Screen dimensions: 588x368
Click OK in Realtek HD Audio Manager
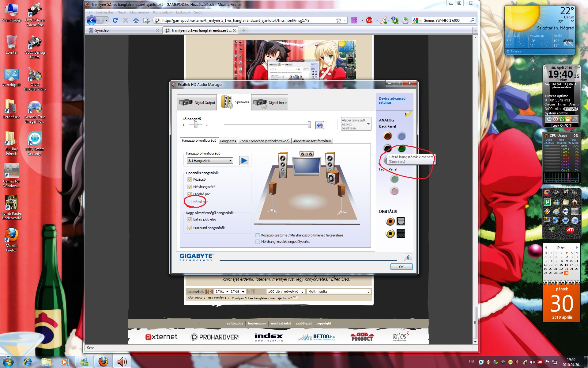(401, 267)
